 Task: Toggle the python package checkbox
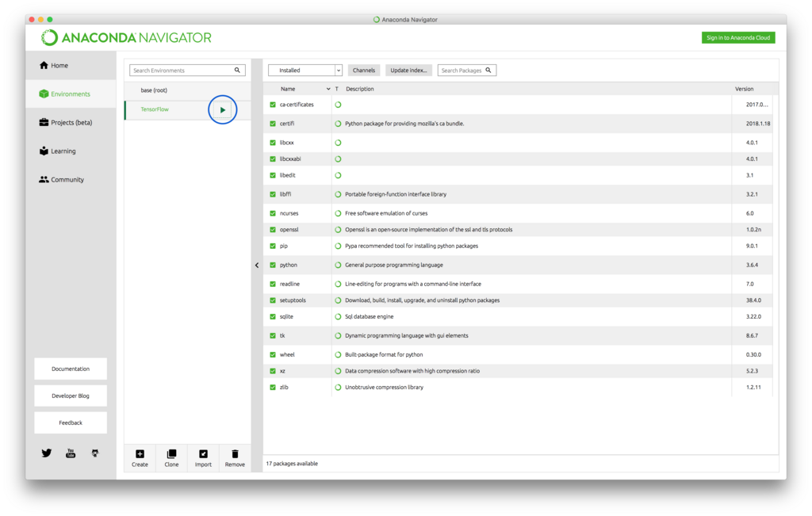273,265
